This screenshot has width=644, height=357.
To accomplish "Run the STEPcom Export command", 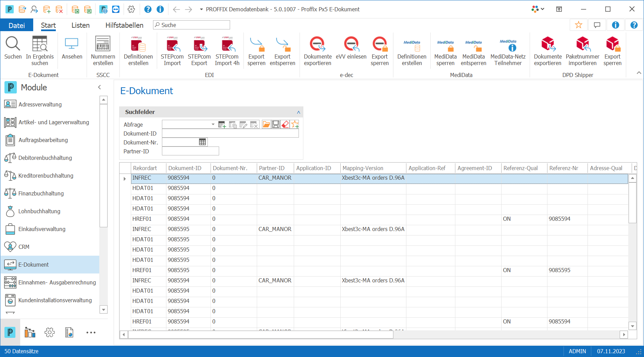I will [x=199, y=51].
